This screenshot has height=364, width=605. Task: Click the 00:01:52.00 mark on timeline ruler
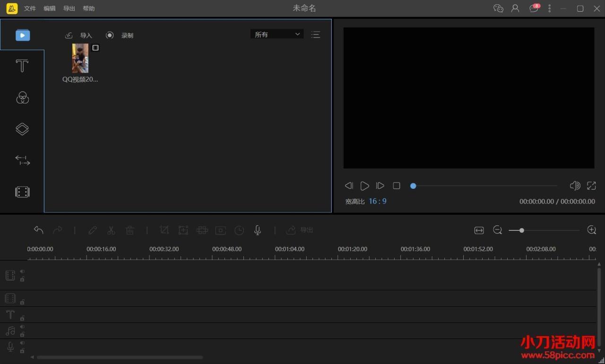[x=478, y=249]
